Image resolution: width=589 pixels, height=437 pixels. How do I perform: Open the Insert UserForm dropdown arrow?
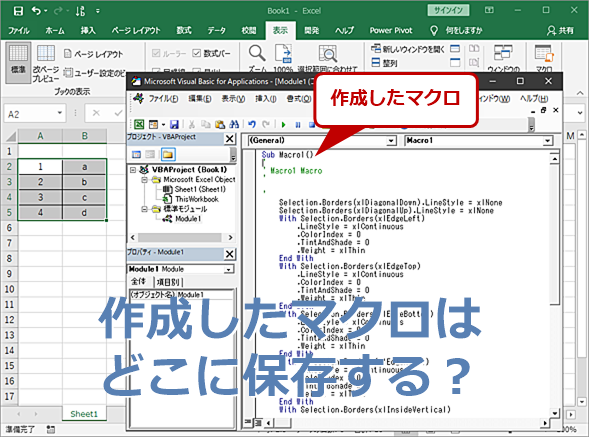tap(163, 124)
